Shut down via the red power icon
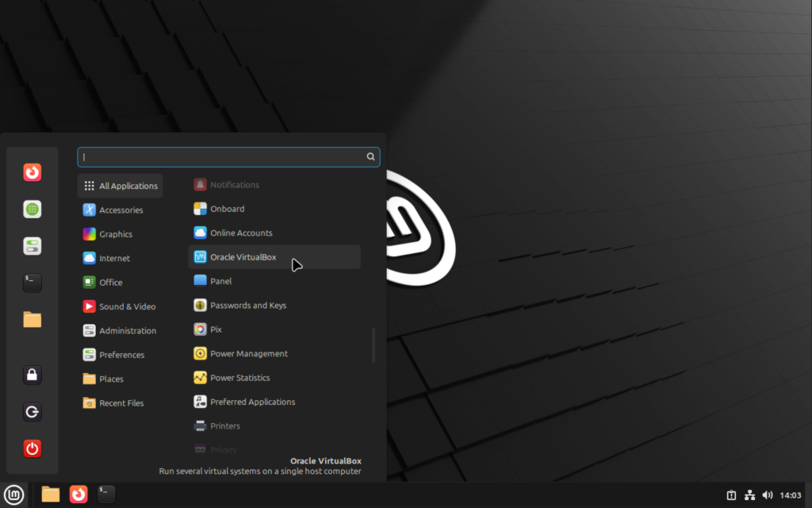The image size is (812, 508). tap(32, 448)
